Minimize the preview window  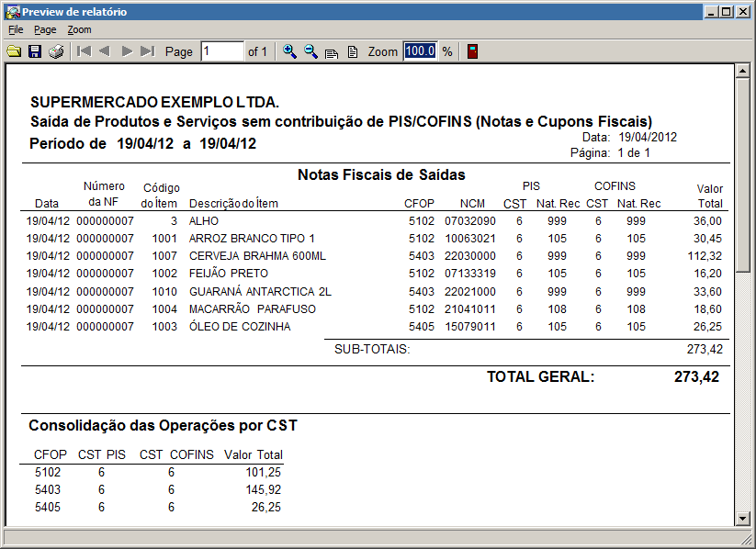[711, 12]
